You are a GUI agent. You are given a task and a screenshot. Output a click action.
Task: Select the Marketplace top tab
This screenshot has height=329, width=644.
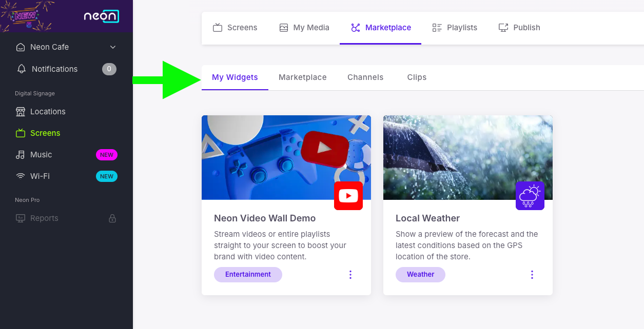tap(381, 28)
